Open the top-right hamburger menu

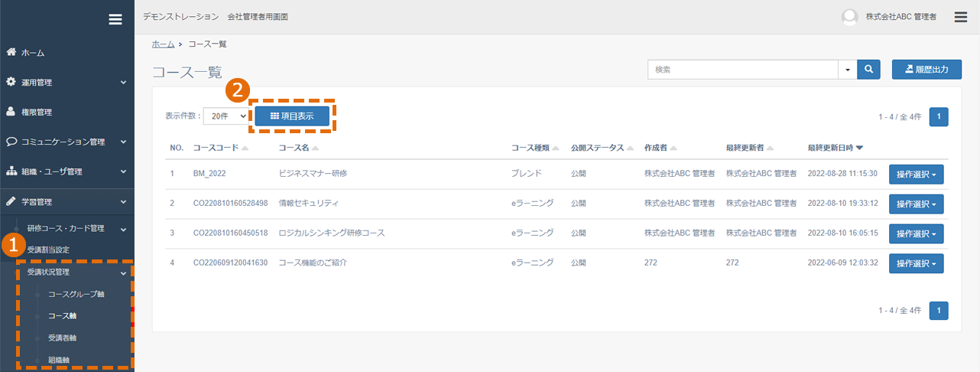961,16
